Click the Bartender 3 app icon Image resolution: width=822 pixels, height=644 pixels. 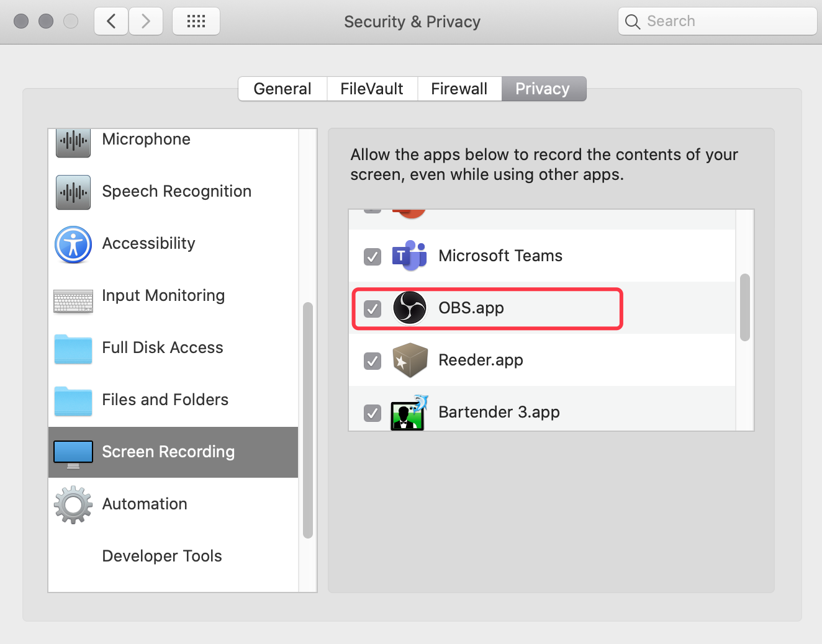pos(410,413)
